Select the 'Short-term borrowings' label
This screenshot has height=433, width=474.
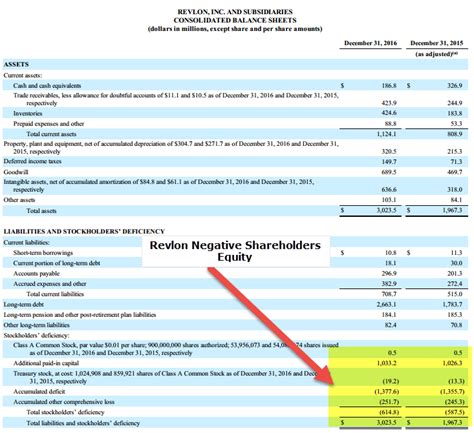pyautogui.click(x=43, y=253)
